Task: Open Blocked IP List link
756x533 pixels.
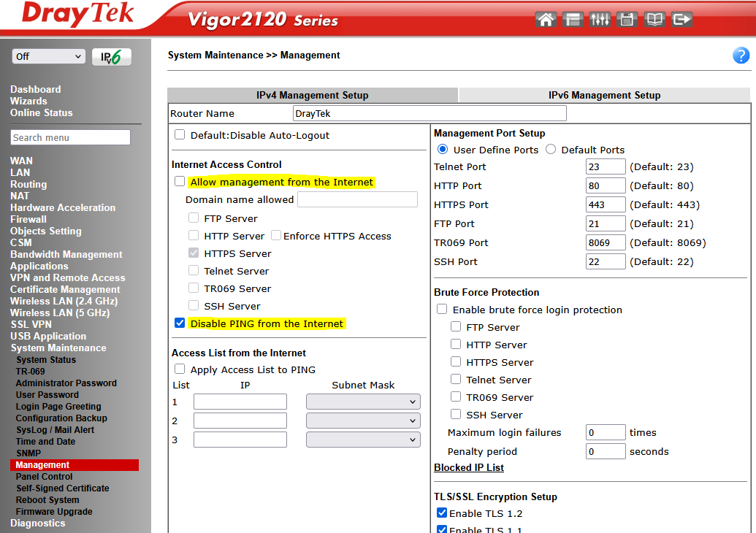Action: point(469,467)
